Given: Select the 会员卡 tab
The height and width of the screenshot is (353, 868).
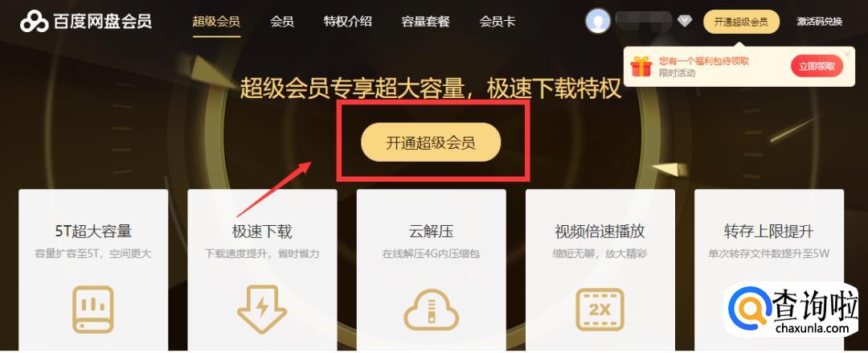Looking at the screenshot, I should pyautogui.click(x=497, y=23).
